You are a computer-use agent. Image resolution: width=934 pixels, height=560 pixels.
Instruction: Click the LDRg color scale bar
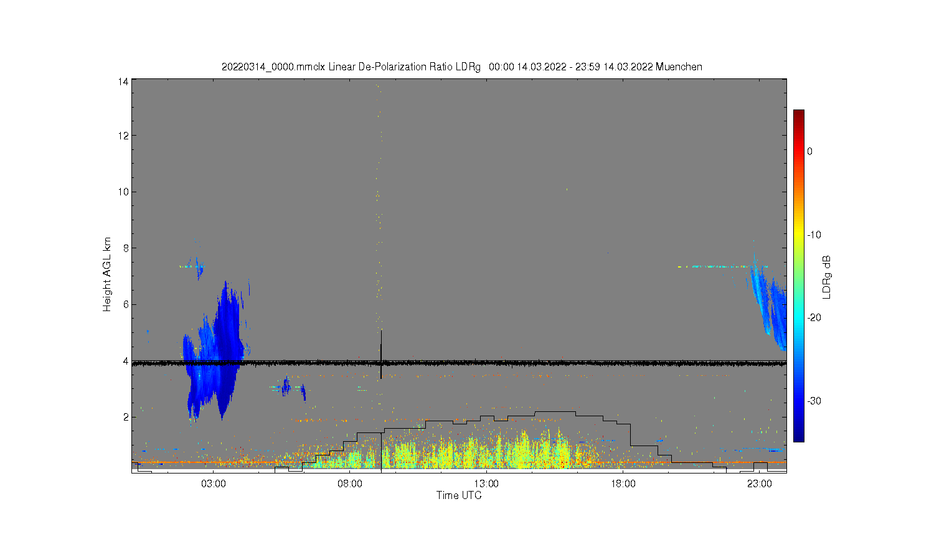point(798,276)
